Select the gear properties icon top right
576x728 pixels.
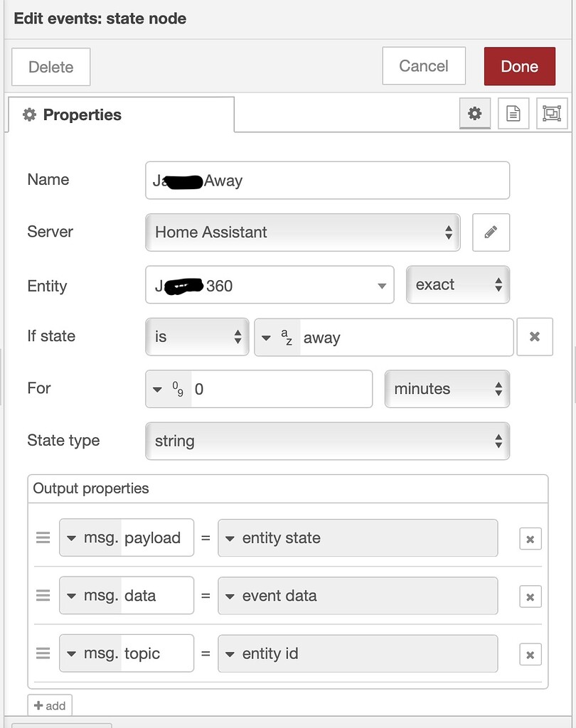tap(475, 114)
